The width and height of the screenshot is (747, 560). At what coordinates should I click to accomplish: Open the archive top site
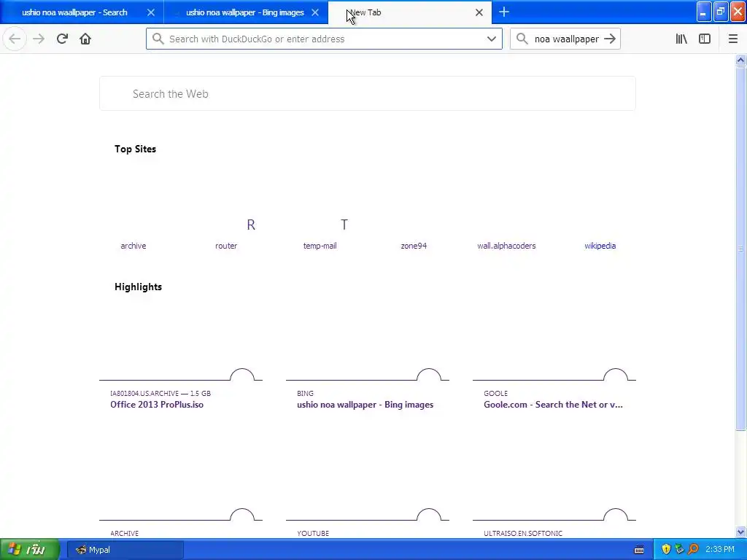(x=133, y=246)
